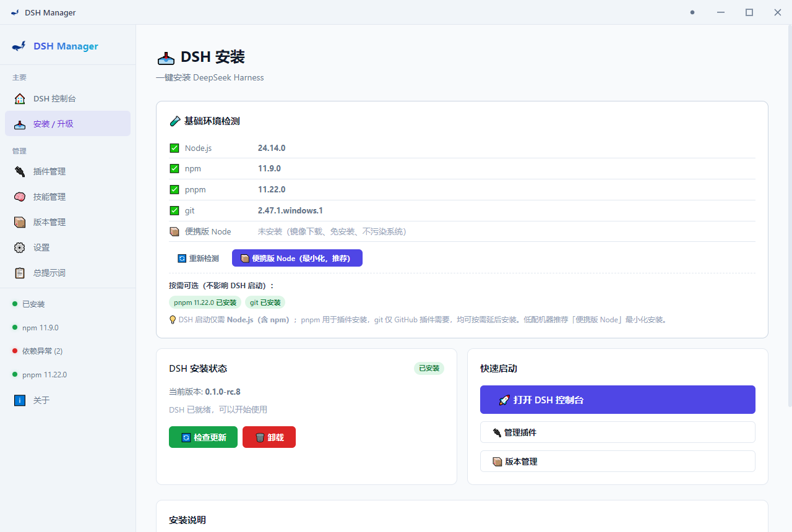792x532 pixels.
Task: Click the green dot beside 已安装 in sidebar
Action: (x=15, y=304)
